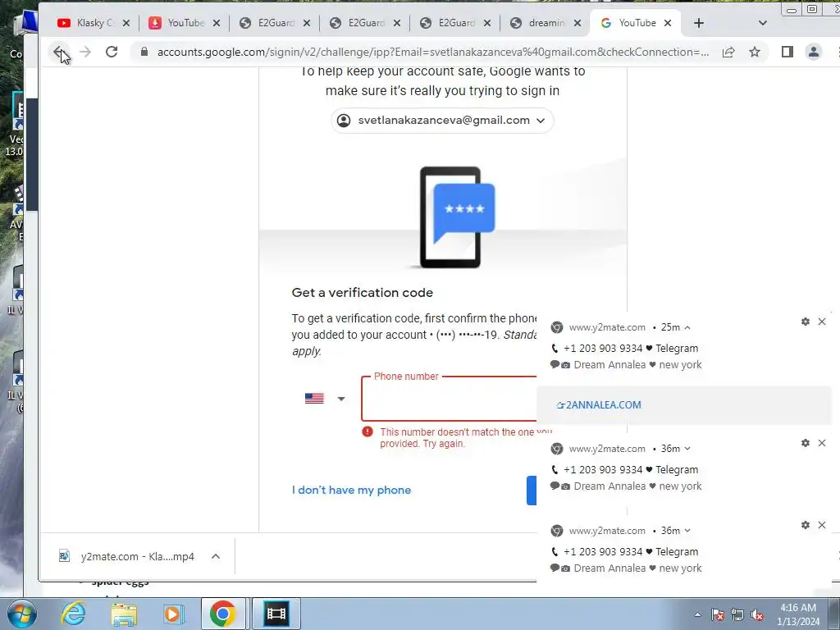Open the tab search chevron
The width and height of the screenshot is (840, 630).
763,23
